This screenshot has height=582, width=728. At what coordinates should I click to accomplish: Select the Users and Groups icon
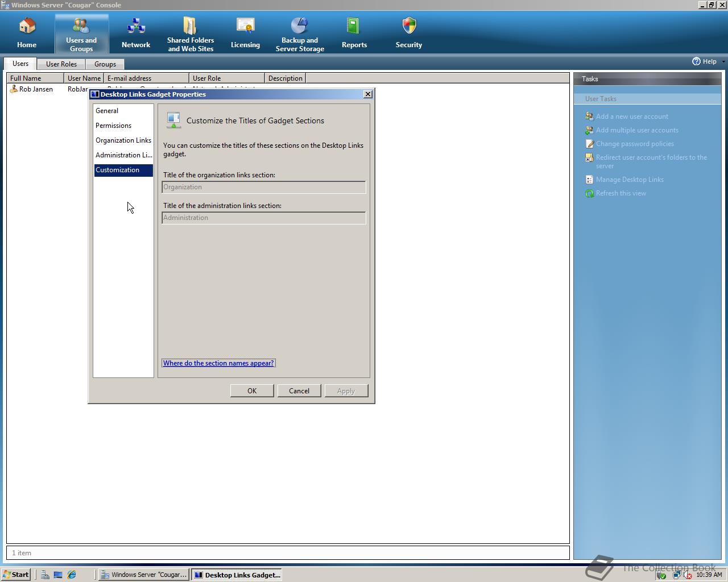click(81, 26)
